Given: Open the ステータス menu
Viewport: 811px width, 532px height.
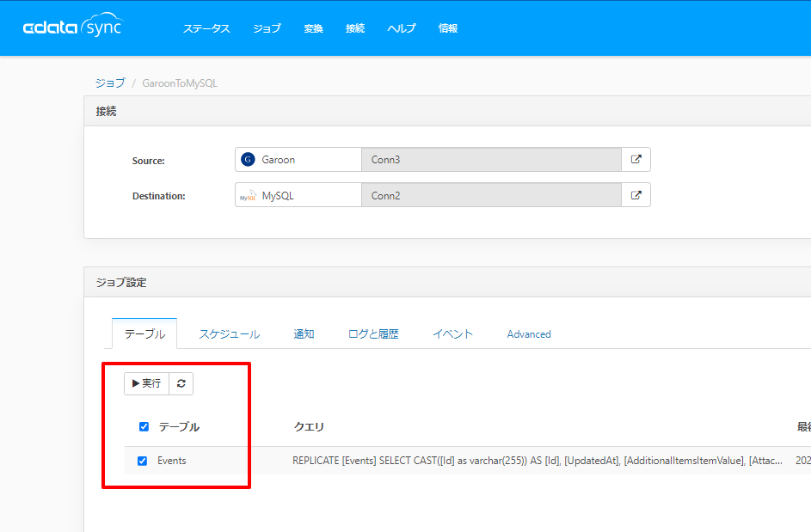Looking at the screenshot, I should pos(206,28).
